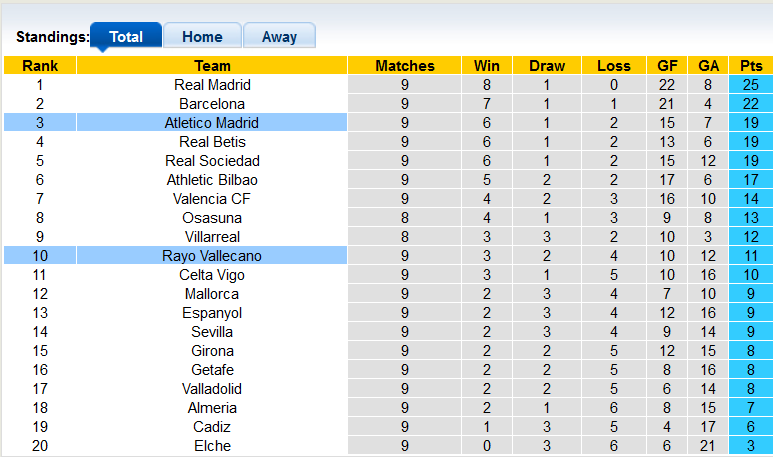This screenshot has width=773, height=457.
Task: Click the Real Madrid team name
Action: point(212,85)
